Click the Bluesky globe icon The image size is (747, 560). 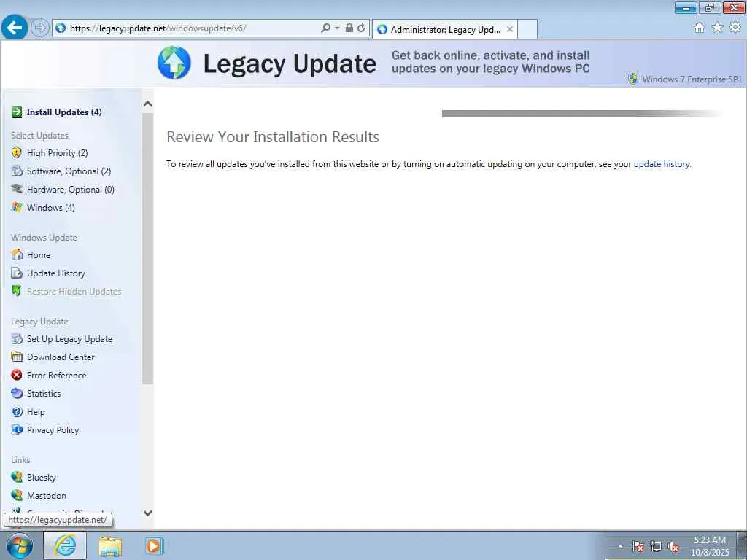pos(17,477)
